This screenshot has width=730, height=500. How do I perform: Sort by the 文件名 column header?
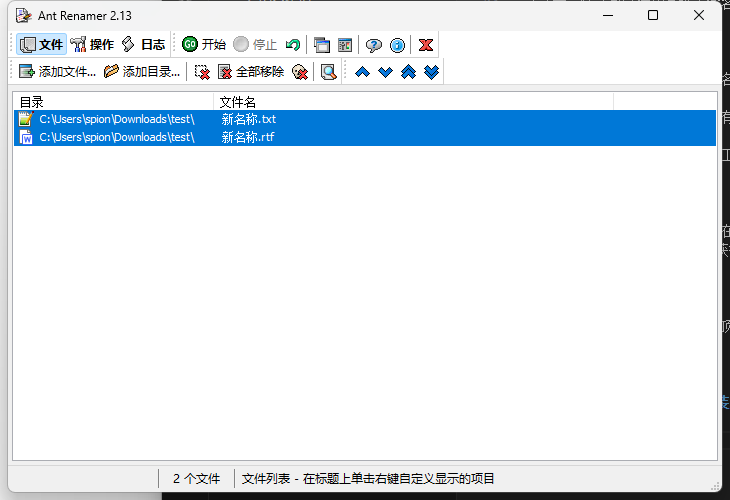413,101
